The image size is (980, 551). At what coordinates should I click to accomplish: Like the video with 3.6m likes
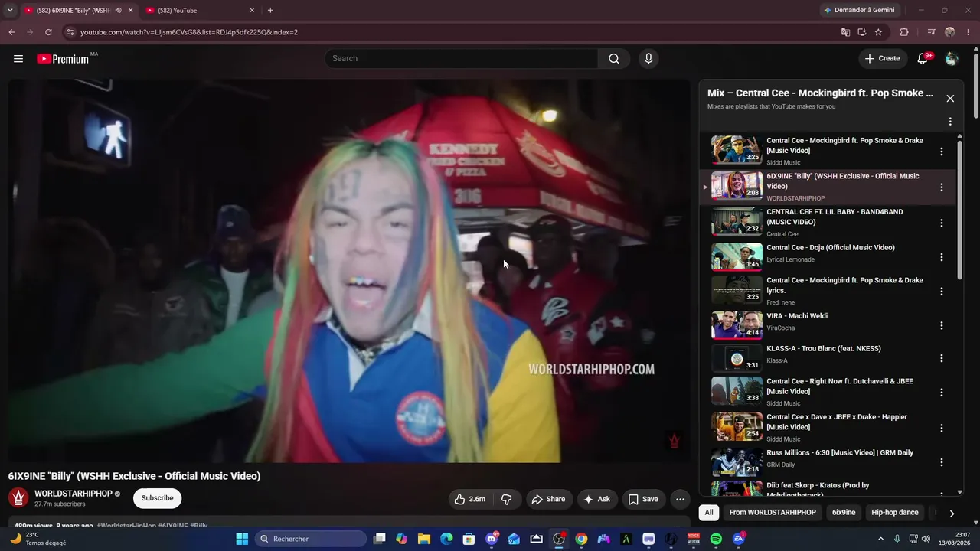pos(470,499)
